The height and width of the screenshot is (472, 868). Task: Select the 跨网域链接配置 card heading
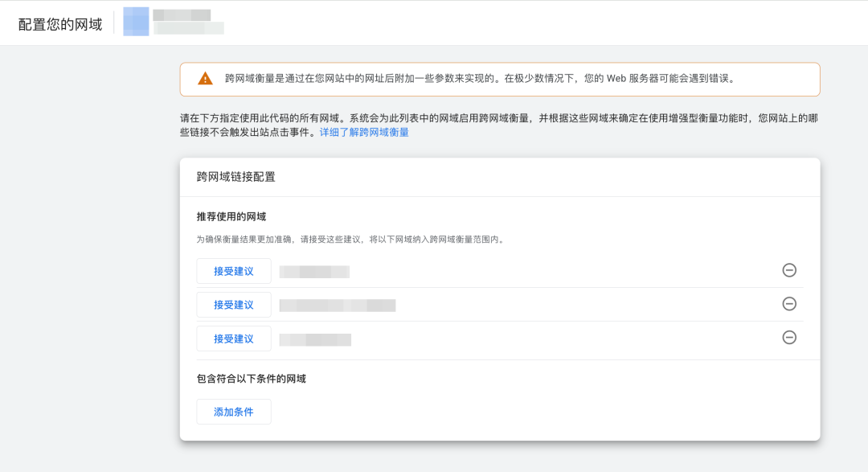[235, 177]
